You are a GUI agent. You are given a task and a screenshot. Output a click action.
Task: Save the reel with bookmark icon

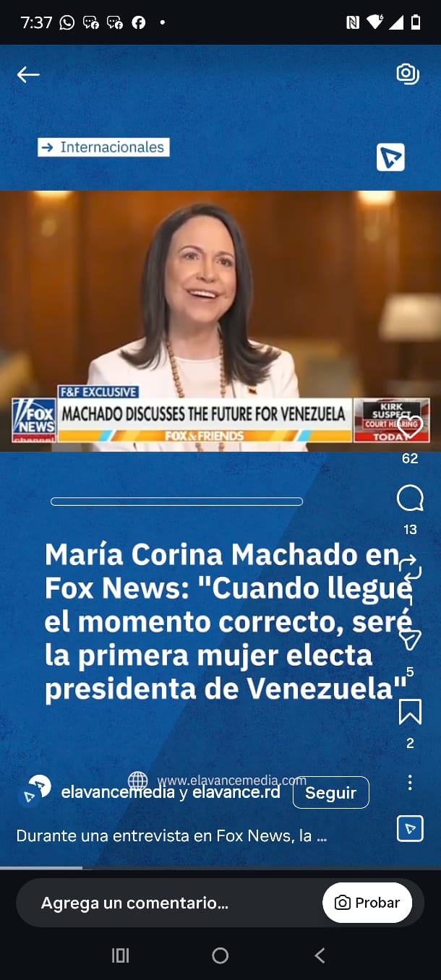(x=410, y=712)
